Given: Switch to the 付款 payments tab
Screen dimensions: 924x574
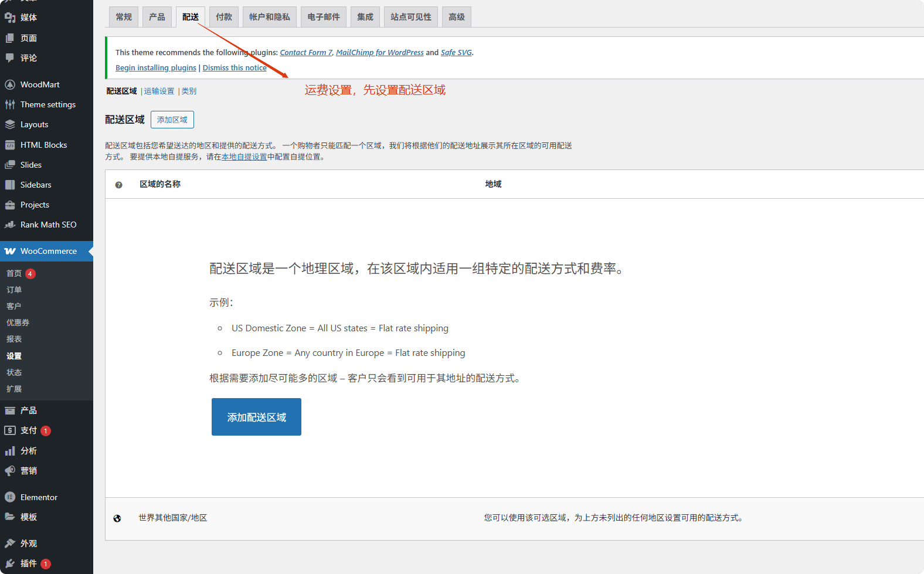Looking at the screenshot, I should (224, 17).
